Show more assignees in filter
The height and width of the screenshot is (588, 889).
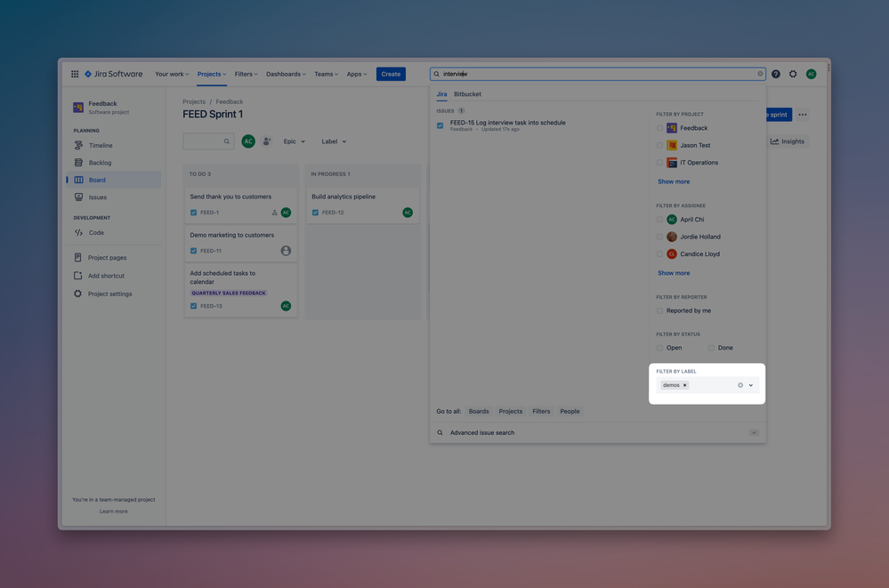tap(674, 273)
